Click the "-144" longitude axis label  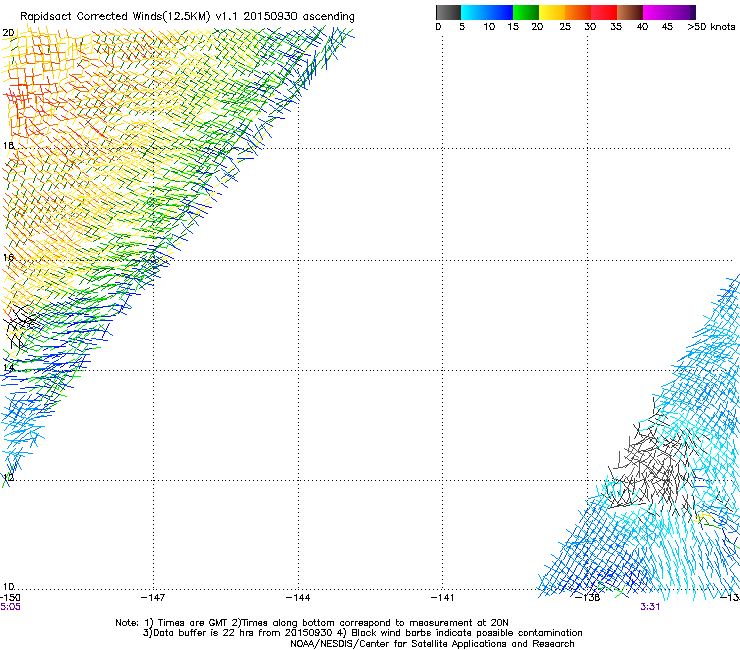(298, 598)
